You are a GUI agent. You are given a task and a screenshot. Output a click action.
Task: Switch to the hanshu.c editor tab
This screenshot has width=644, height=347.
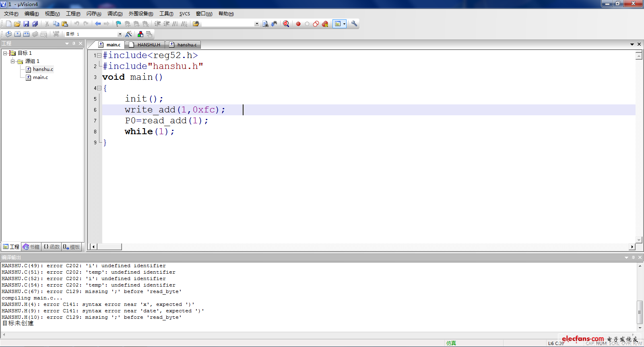click(183, 45)
